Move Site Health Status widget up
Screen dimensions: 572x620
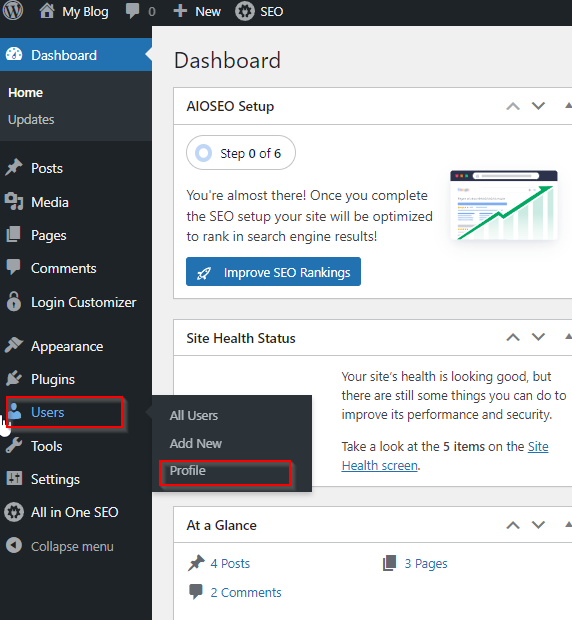pos(513,337)
